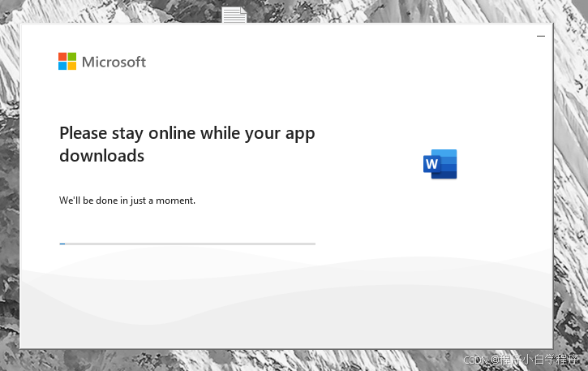The image size is (588, 371).
Task: Click the Microsoft four-color logo
Action: coord(67,61)
